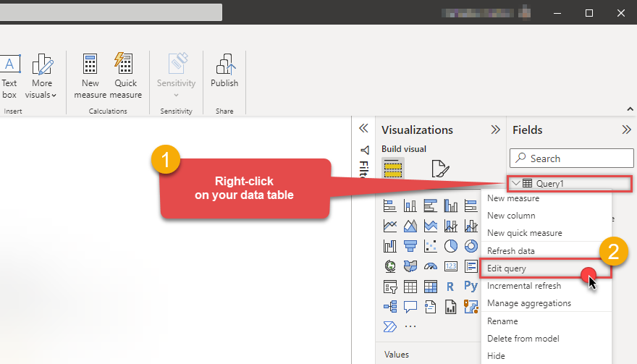Viewport: 637px width, 364px height.
Task: Click the Publish button
Action: (x=224, y=71)
